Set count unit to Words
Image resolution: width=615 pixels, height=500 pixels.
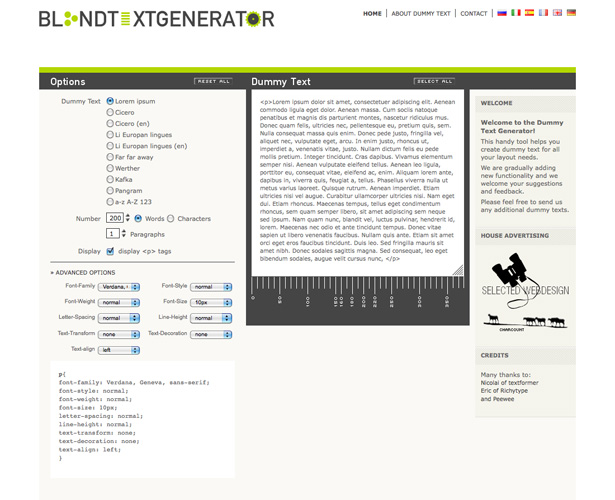138,218
